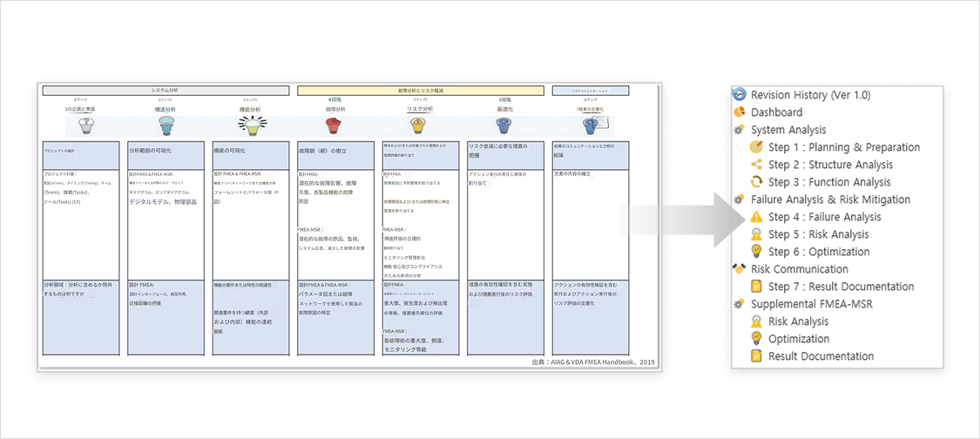Click the handshake icon beside Risk Communication

tap(739, 269)
